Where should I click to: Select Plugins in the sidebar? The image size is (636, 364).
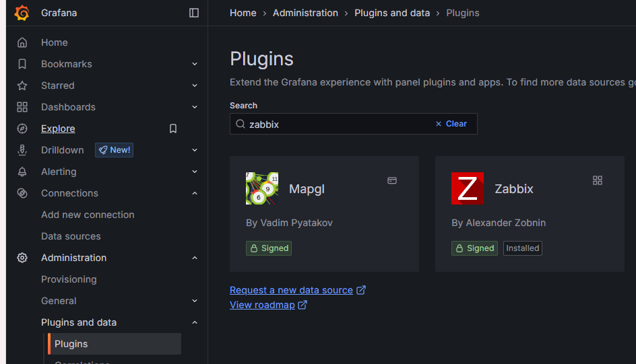click(115, 344)
